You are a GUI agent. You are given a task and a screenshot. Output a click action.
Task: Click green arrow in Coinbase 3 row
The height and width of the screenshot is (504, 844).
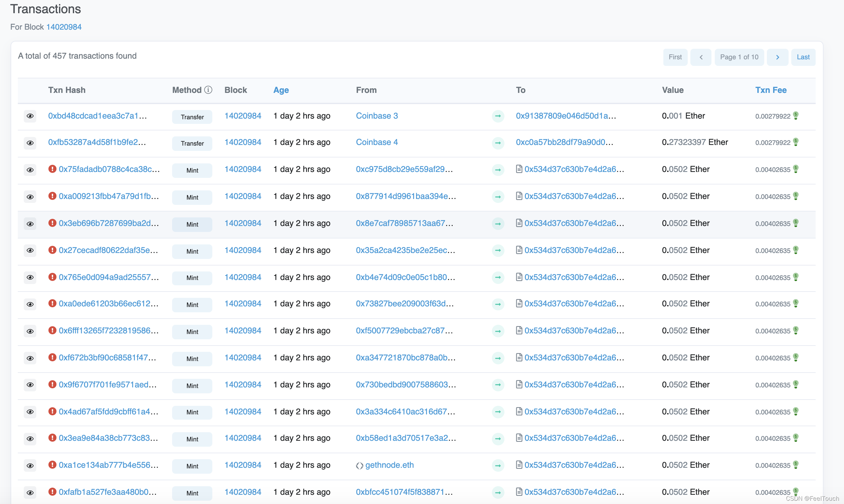(498, 116)
